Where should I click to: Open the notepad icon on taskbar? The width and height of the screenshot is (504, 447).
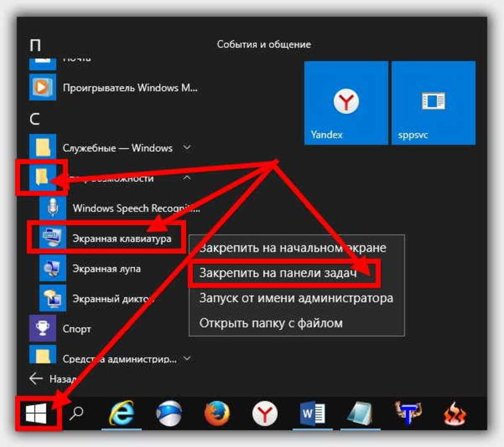(x=360, y=413)
